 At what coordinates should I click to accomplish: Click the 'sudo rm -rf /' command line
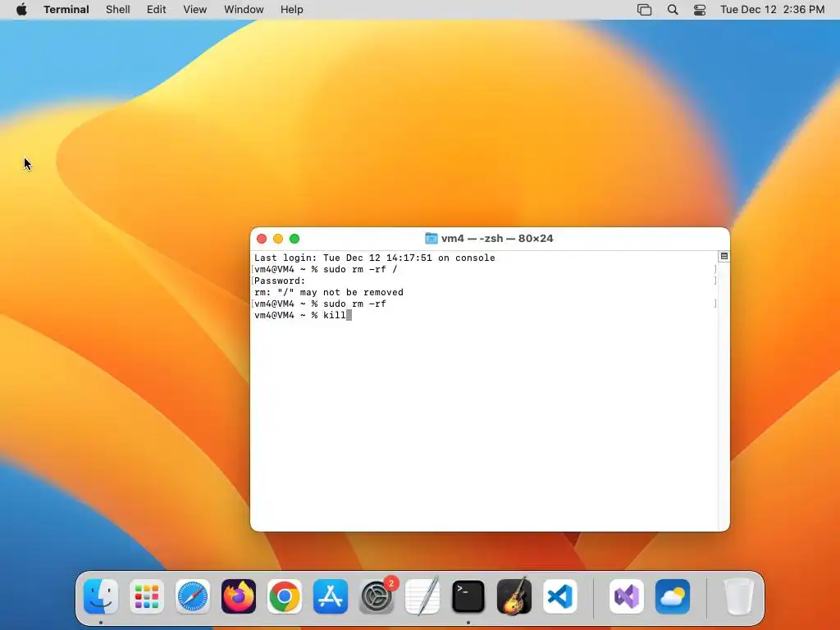click(x=326, y=269)
